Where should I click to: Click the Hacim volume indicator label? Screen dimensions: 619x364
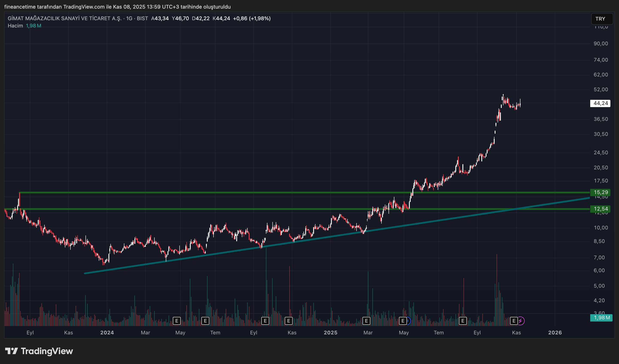[15, 26]
